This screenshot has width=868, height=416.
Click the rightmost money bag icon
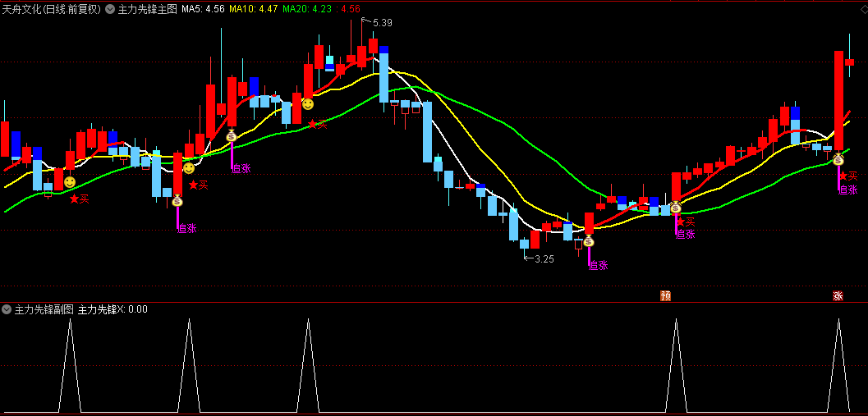click(838, 160)
